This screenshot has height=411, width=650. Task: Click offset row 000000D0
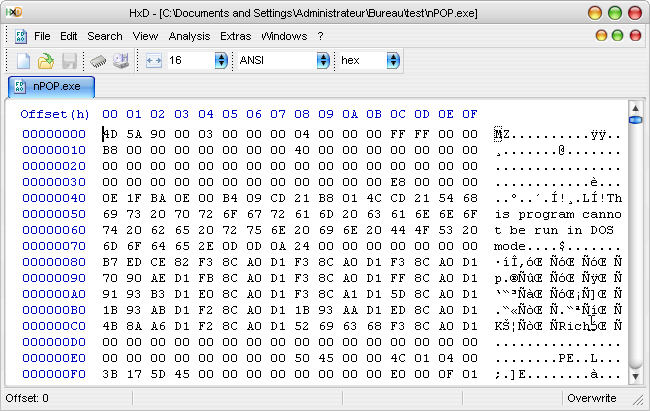[54, 342]
